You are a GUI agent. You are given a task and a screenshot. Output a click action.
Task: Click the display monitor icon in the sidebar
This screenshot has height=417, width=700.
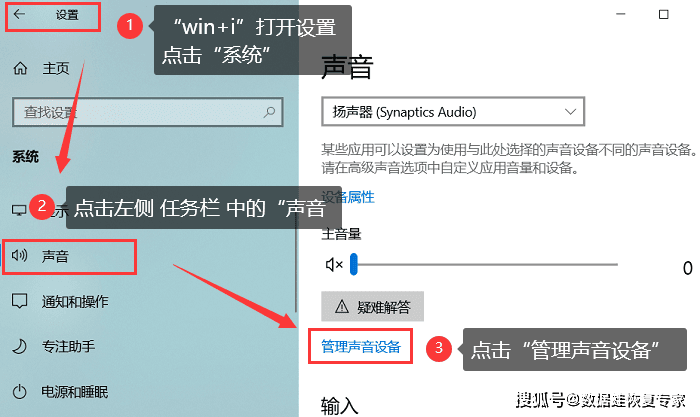tap(19, 210)
